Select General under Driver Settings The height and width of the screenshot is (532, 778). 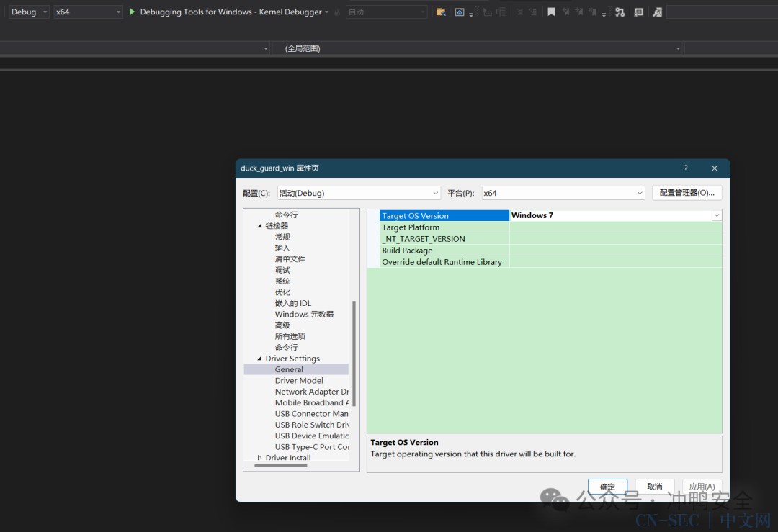[290, 369]
